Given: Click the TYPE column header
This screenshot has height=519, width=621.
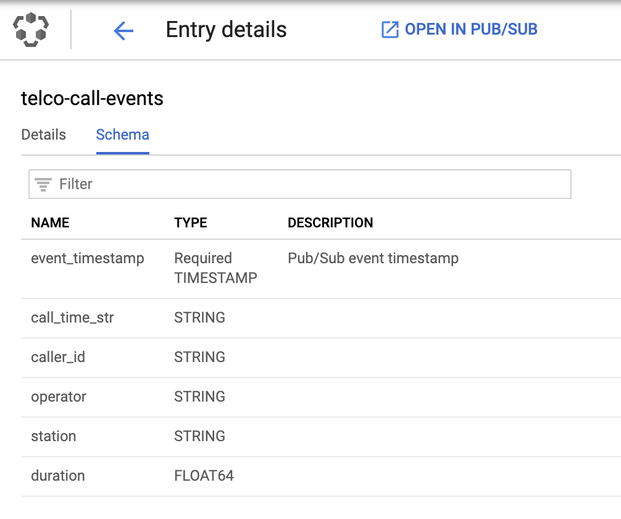Looking at the screenshot, I should [190, 223].
